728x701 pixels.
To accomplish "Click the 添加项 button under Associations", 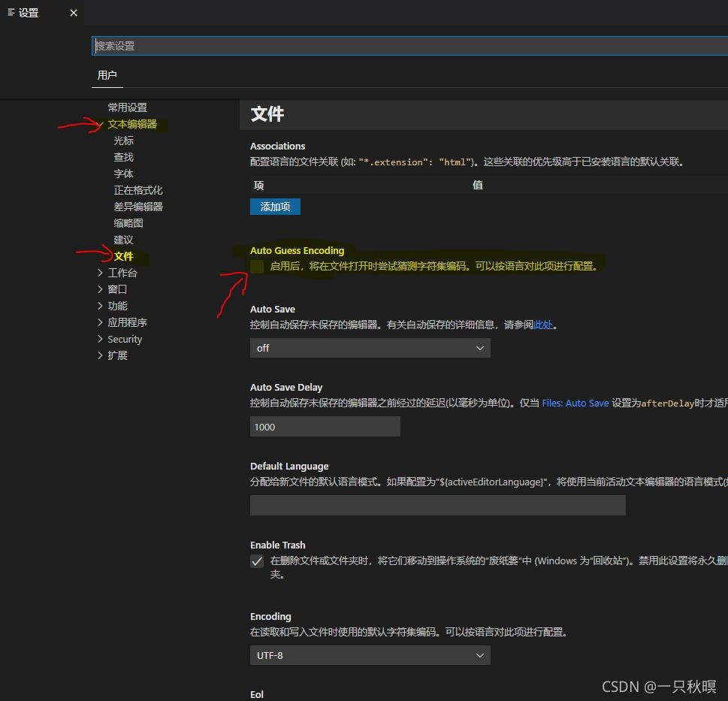I will click(x=274, y=205).
